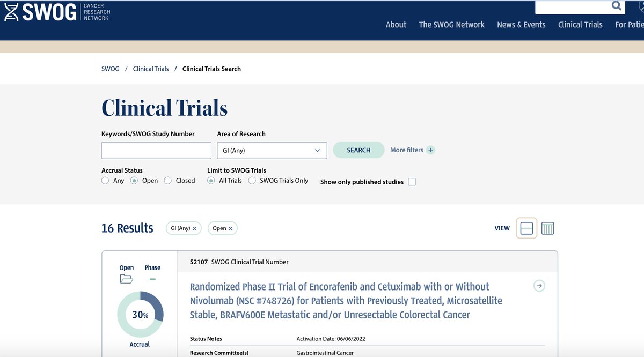644x357 pixels.
Task: Click the 30% accrual progress donut
Action: (x=140, y=315)
